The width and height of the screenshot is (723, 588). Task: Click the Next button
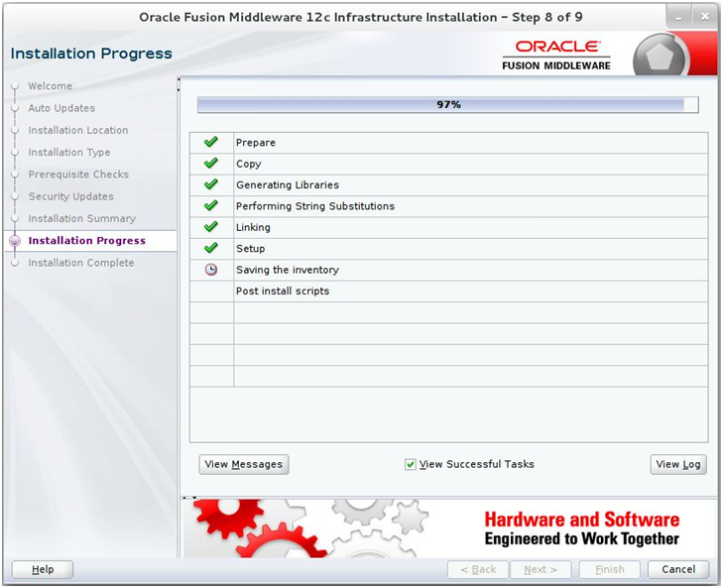click(541, 569)
